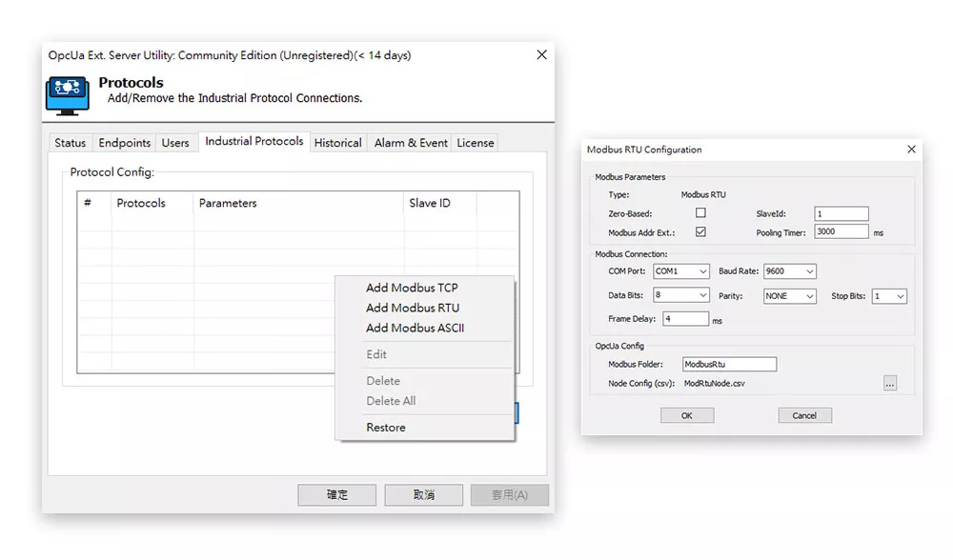Uncheck the Modbus Addr Ext. checkbox

(701, 231)
